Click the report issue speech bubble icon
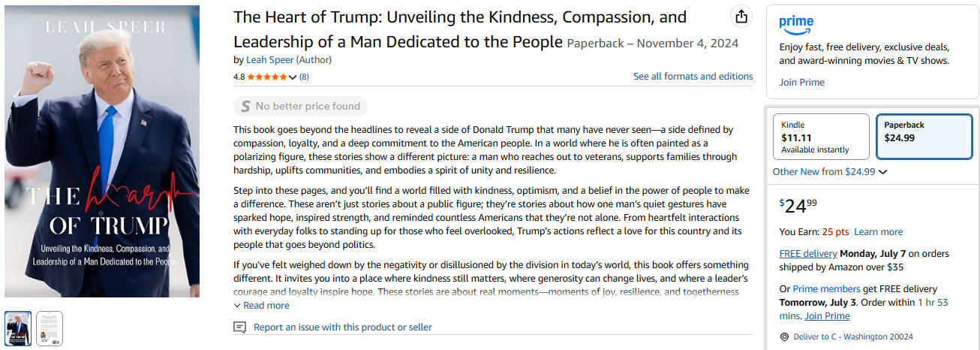The width and height of the screenshot is (980, 350). [240, 327]
